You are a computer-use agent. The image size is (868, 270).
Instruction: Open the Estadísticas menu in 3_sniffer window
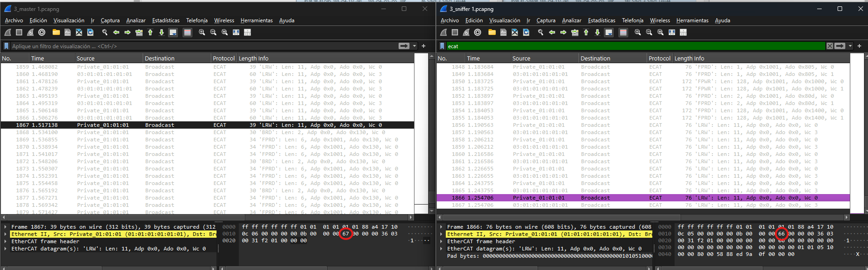click(x=602, y=20)
